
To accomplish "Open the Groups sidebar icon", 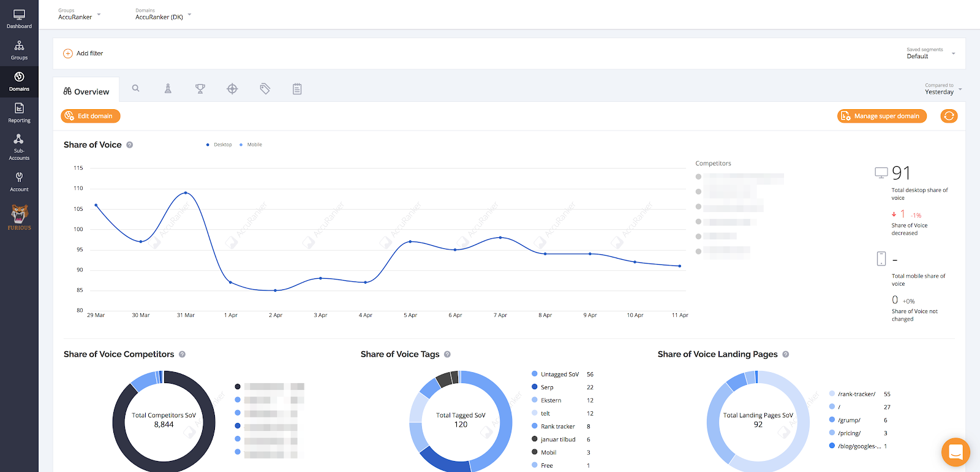I will tap(19, 50).
